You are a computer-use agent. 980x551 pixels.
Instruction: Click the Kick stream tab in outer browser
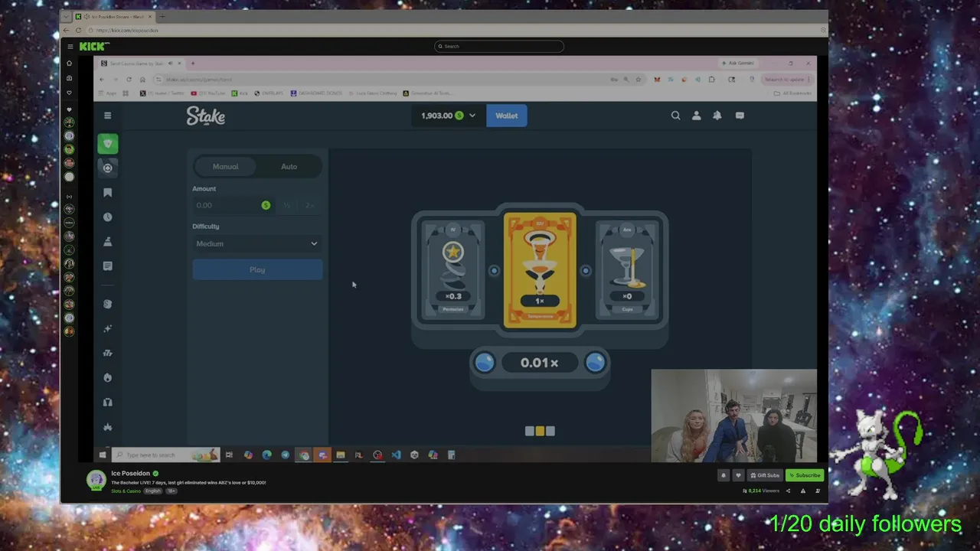(x=113, y=17)
